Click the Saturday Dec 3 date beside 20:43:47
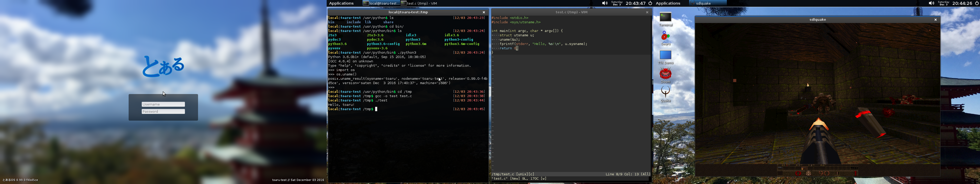Viewport: 980px width, 184px height. pyautogui.click(x=617, y=3)
